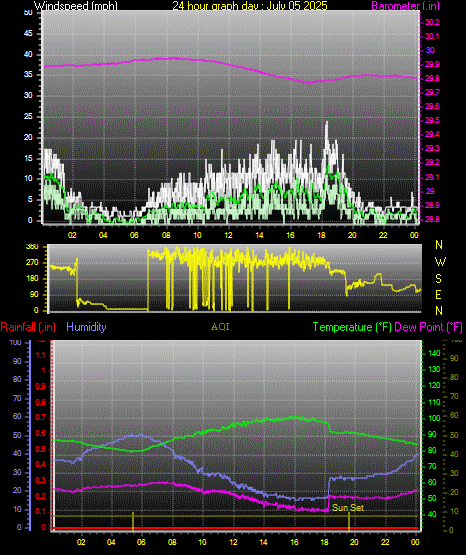The image size is (466, 555).
Task: Select the sunset vertical marker line
Action: (x=349, y=522)
